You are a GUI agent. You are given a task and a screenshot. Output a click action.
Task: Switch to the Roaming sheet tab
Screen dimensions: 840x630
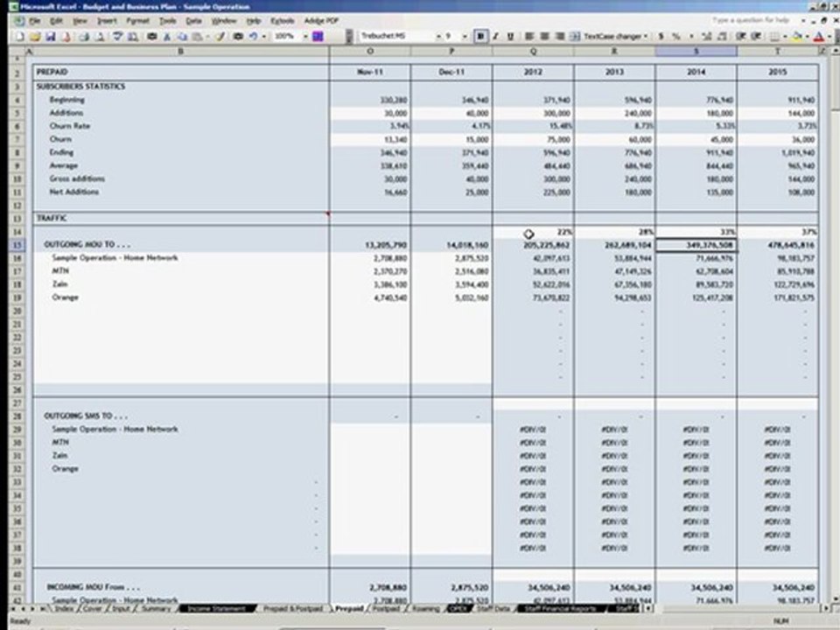click(426, 609)
